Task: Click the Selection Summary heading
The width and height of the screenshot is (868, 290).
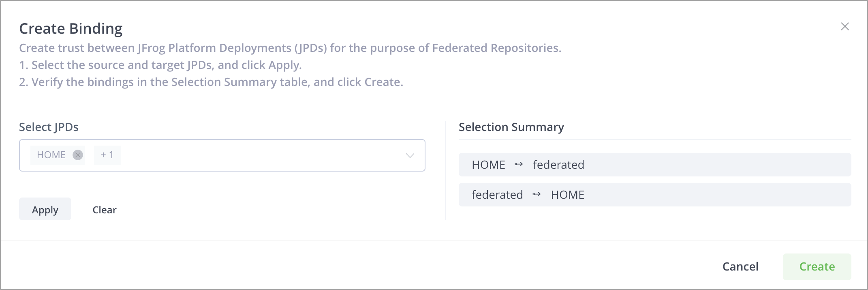Action: coord(511,127)
